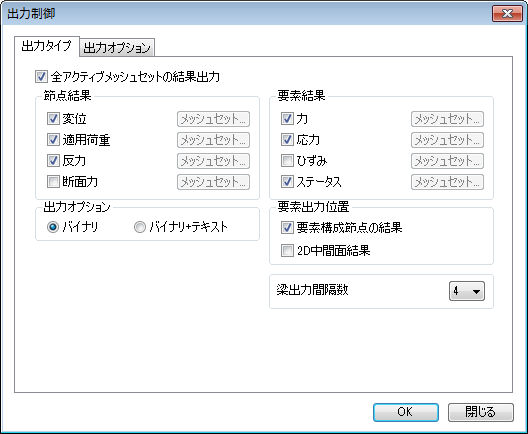
Task: Close the 出力制御 dialog window
Action: click(507, 13)
